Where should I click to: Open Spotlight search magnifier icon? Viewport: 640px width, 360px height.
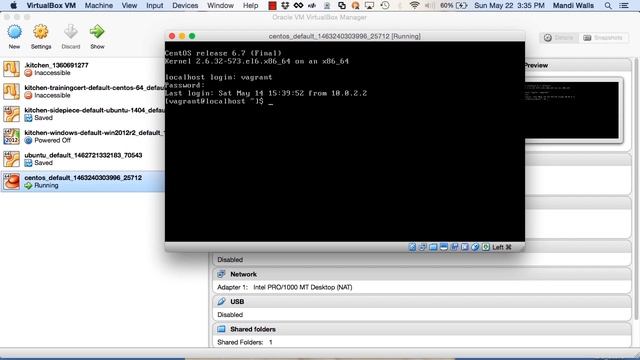pos(608,5)
